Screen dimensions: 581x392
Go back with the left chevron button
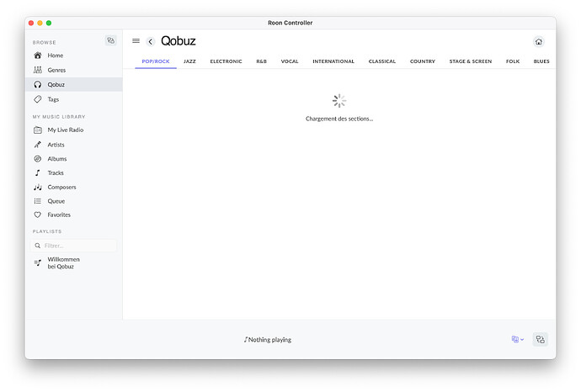[x=151, y=42]
